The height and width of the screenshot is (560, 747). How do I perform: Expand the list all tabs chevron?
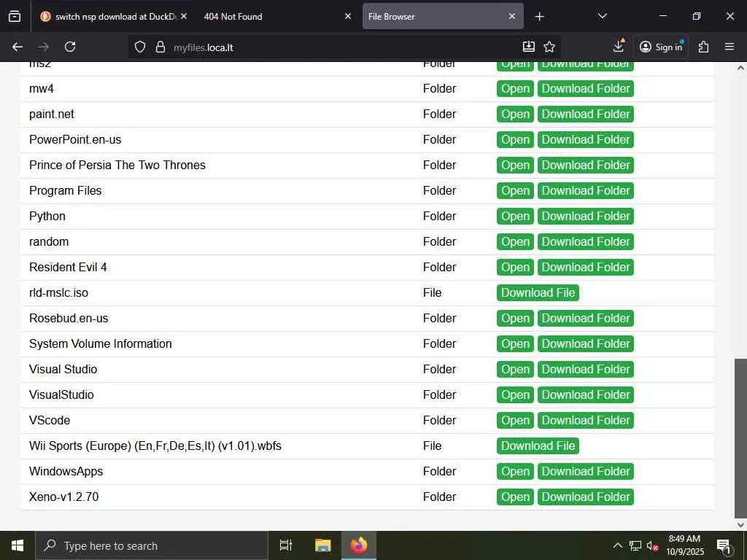click(602, 16)
